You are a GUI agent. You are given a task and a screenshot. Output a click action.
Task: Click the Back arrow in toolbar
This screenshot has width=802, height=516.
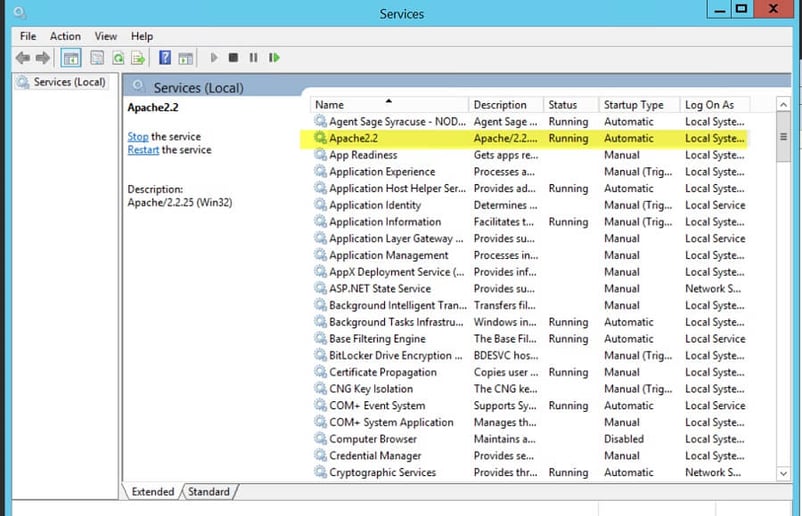[x=22, y=58]
